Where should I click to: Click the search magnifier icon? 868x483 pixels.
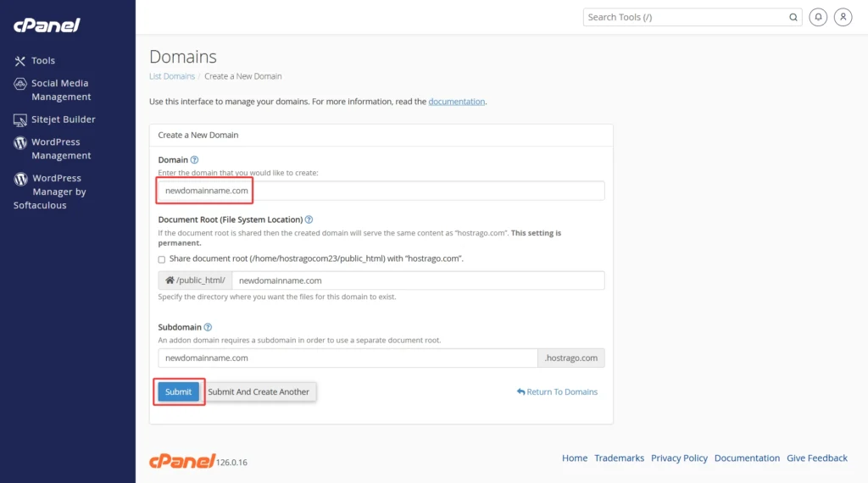(x=793, y=17)
